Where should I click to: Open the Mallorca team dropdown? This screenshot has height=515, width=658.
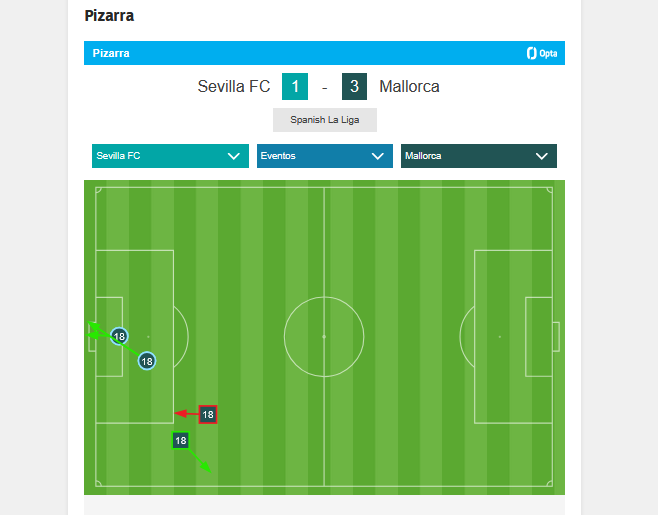(x=478, y=156)
